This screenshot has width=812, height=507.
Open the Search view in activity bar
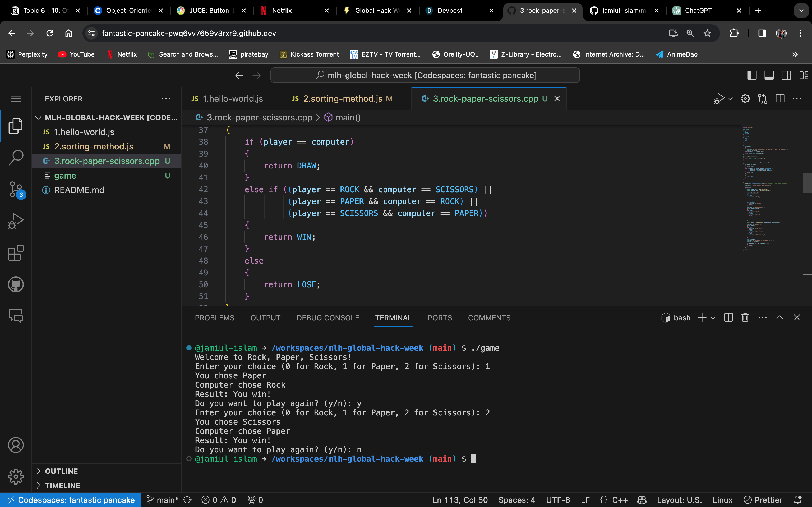[x=15, y=157]
